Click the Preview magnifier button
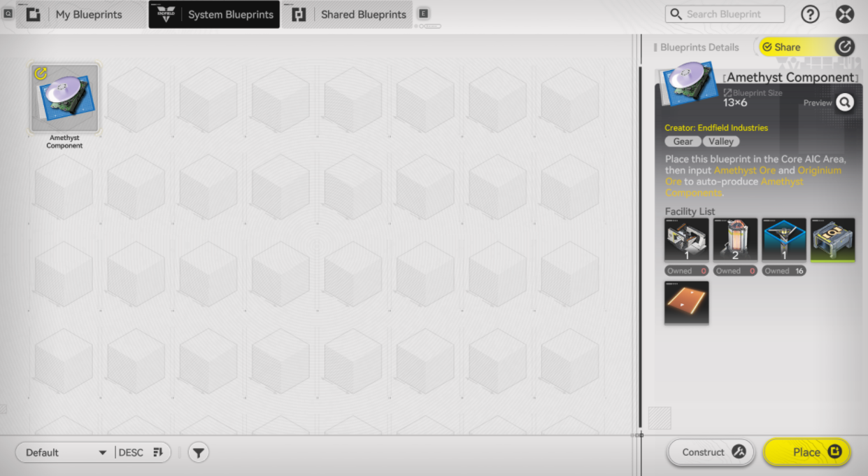Image resolution: width=868 pixels, height=476 pixels. click(x=845, y=103)
